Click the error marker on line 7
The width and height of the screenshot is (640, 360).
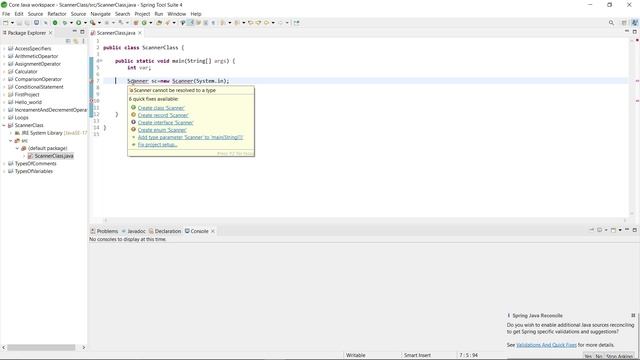[x=91, y=81]
